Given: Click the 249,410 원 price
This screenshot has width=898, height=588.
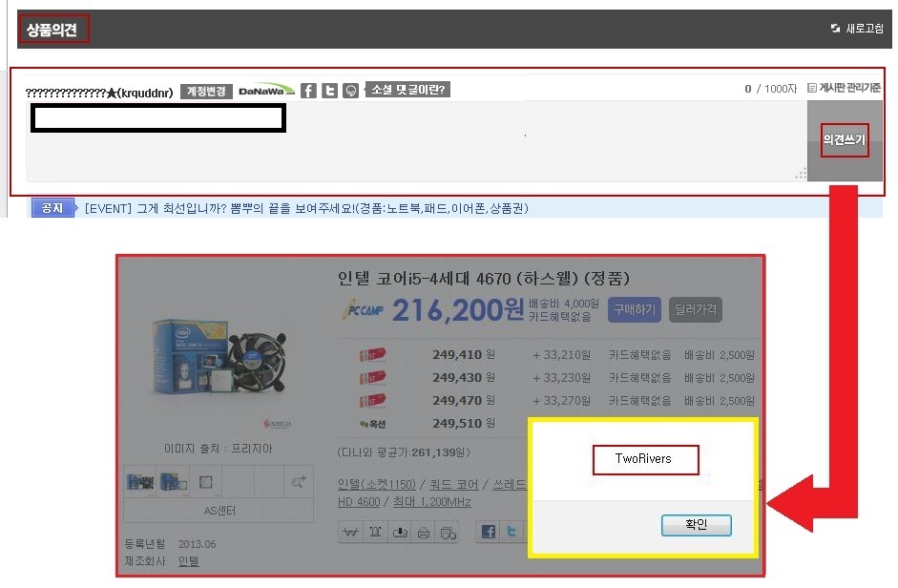Looking at the screenshot, I should tap(464, 355).
